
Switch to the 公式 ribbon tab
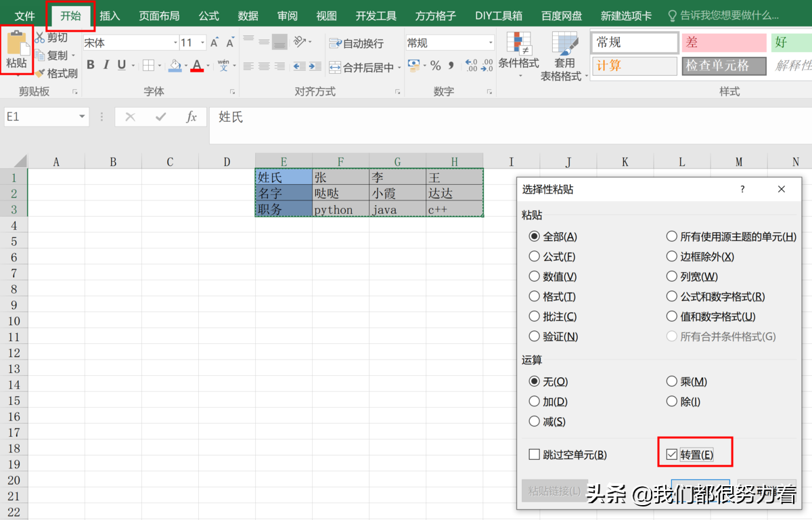(x=208, y=16)
